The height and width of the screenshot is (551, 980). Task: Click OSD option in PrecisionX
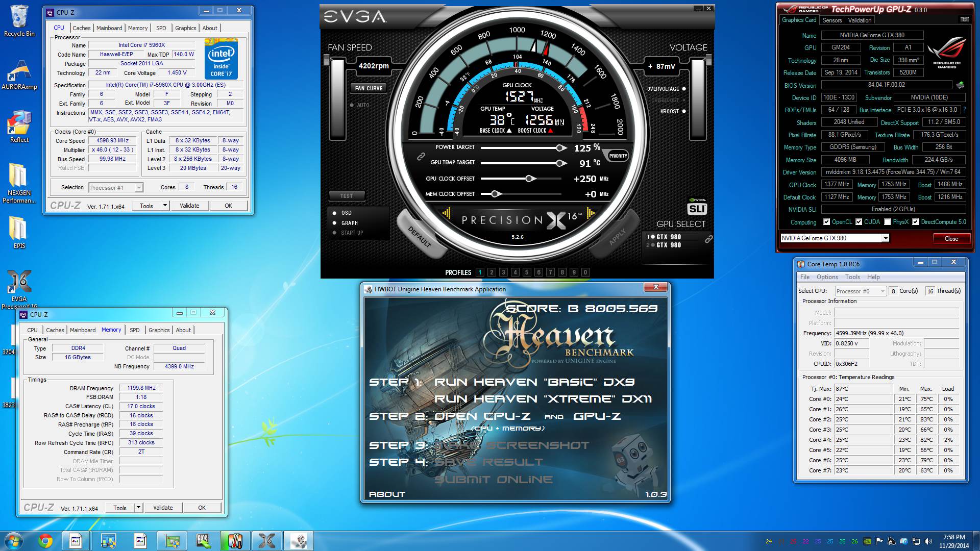(x=342, y=213)
